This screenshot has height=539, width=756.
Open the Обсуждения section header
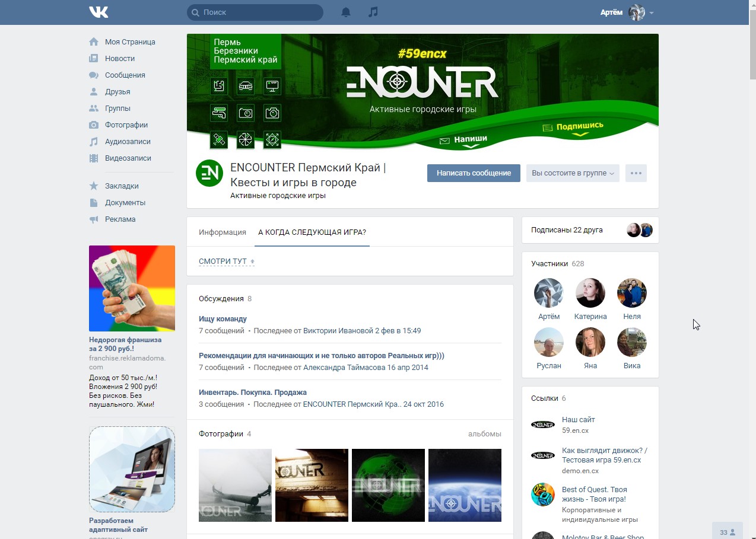pyautogui.click(x=221, y=299)
